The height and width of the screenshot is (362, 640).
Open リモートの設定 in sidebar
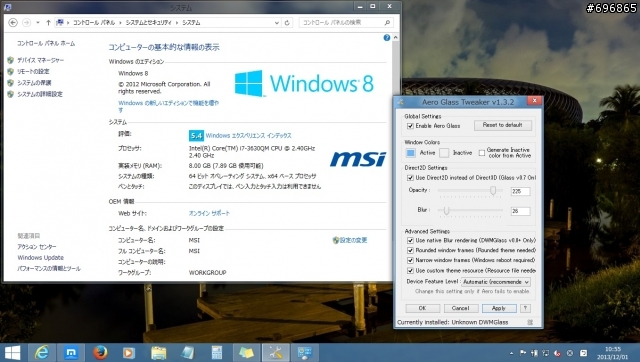pos(33,71)
